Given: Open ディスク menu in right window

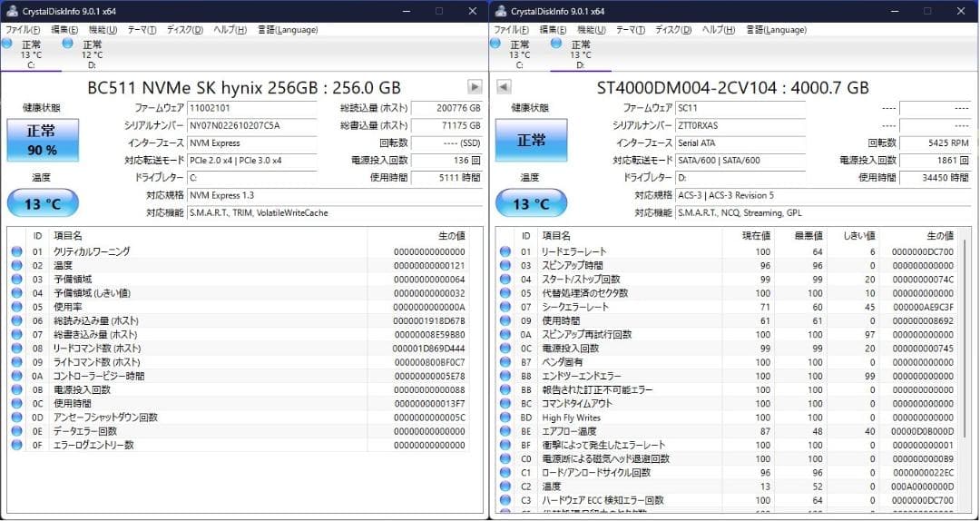Looking at the screenshot, I should (x=673, y=29).
